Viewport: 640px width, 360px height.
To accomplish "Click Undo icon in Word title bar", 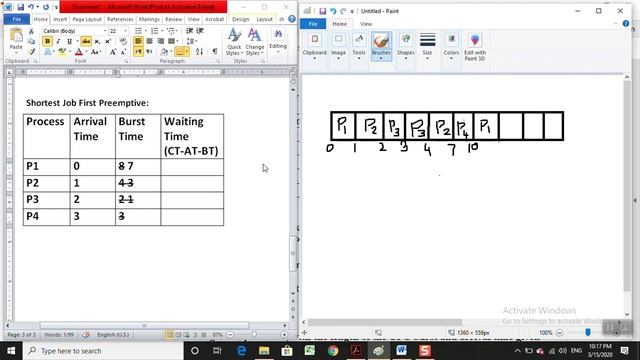I will 31,7.
